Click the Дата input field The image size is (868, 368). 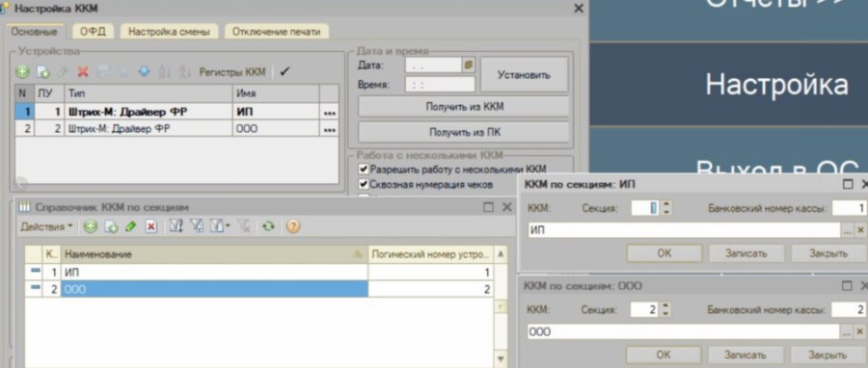pyautogui.click(x=433, y=66)
